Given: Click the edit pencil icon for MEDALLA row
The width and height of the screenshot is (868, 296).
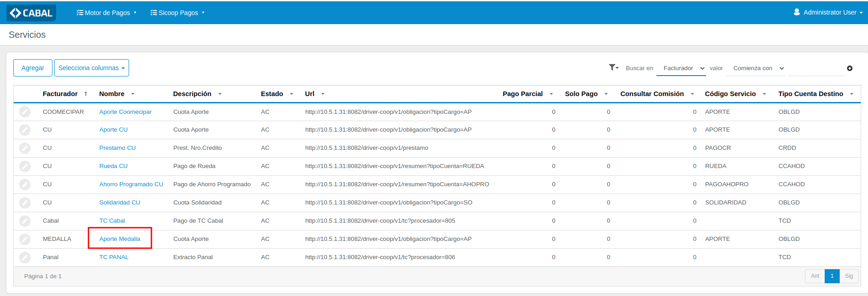Looking at the screenshot, I should pyautogui.click(x=25, y=239).
